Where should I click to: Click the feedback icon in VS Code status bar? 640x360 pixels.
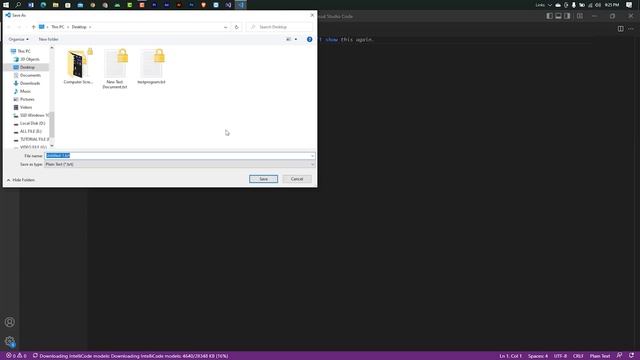(x=620, y=356)
